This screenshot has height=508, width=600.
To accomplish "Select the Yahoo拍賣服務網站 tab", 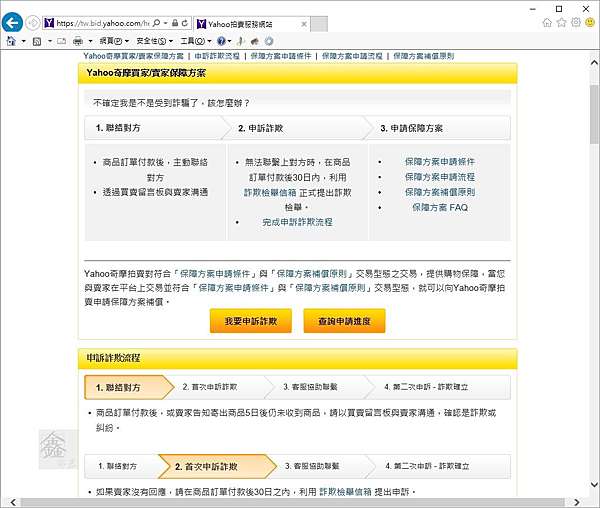I will point(251,24).
